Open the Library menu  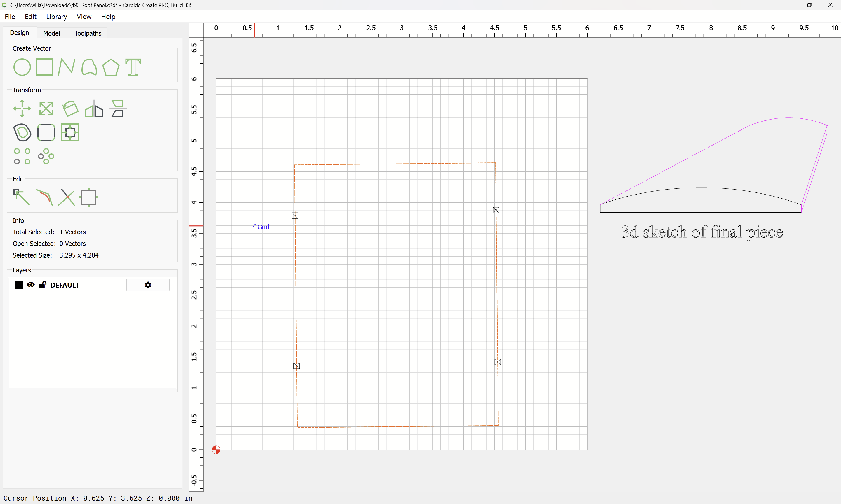click(x=56, y=17)
